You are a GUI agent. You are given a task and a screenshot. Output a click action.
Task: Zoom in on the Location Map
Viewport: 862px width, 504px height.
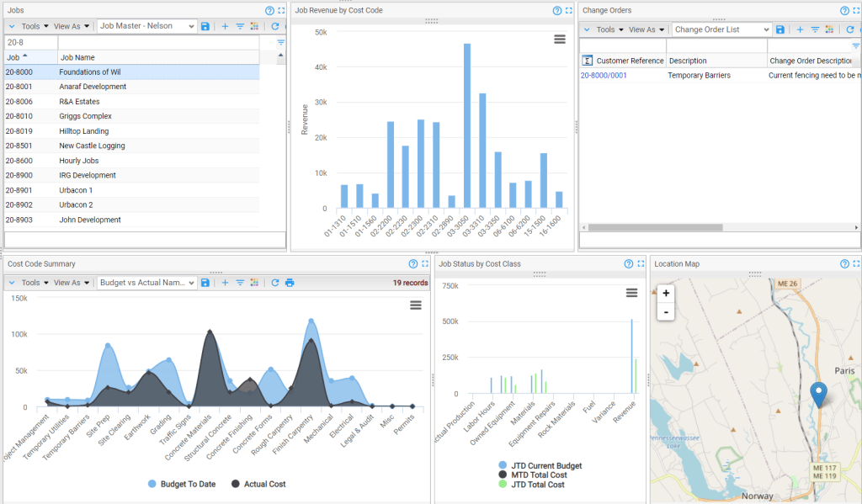666,294
